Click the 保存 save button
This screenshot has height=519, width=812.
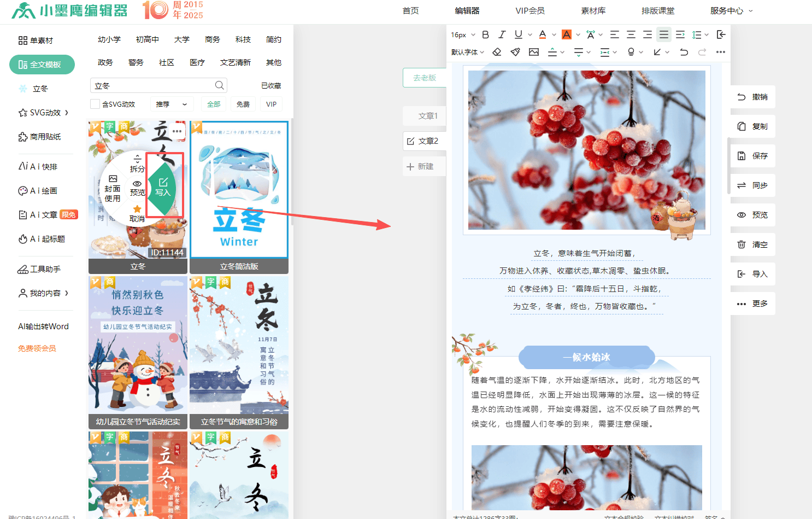pos(753,156)
